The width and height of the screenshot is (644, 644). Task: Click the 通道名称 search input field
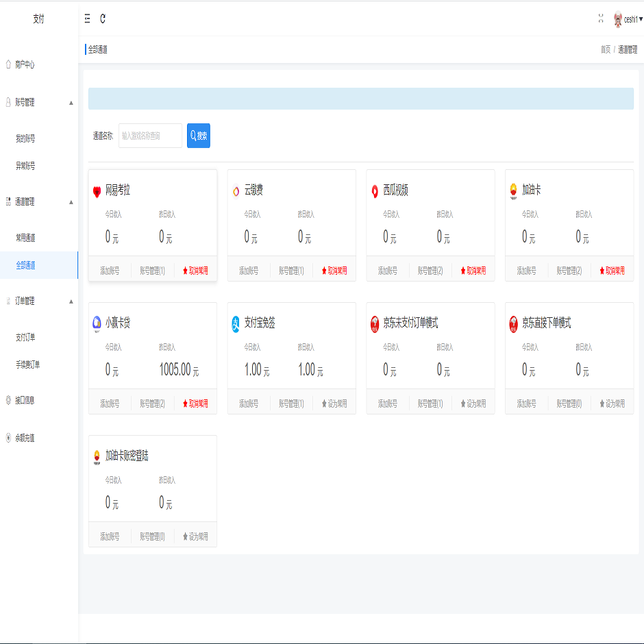pos(150,136)
